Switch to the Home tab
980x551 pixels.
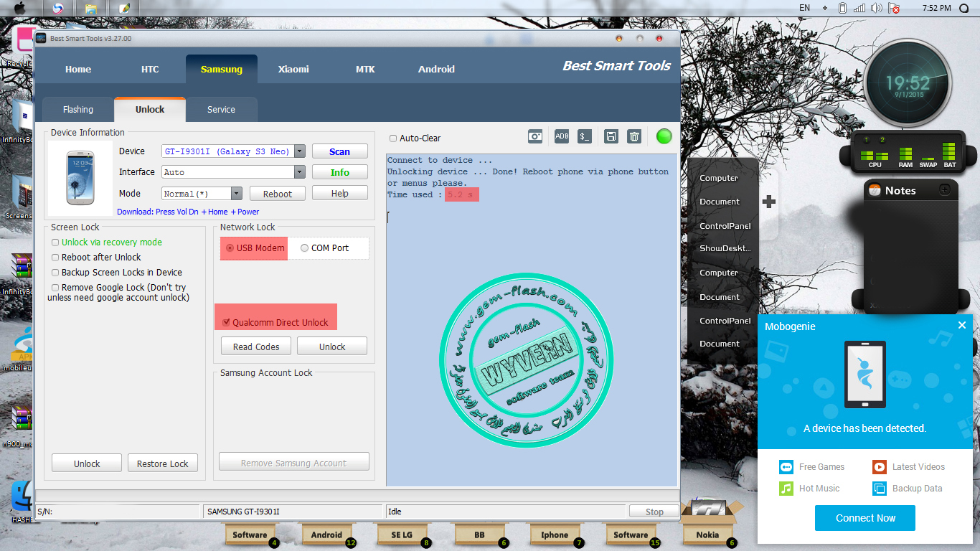[x=78, y=70]
